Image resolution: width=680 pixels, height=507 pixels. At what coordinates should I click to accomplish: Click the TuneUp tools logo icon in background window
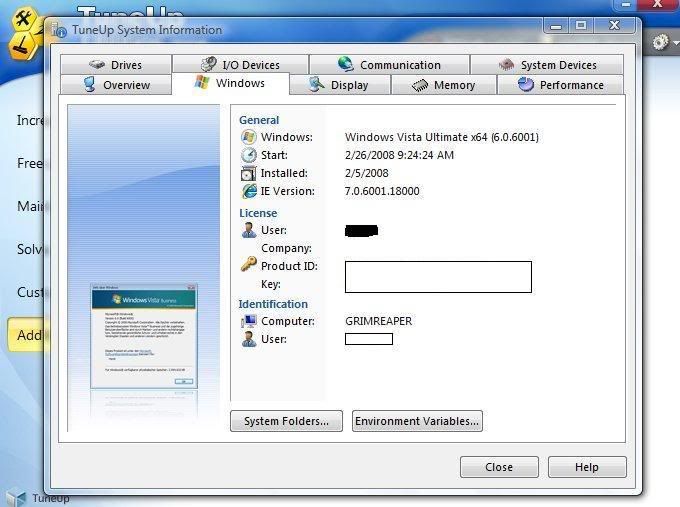(x=23, y=33)
